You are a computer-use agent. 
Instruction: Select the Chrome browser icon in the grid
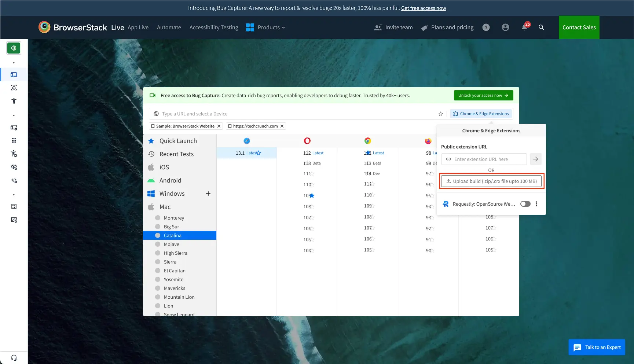pos(367,140)
